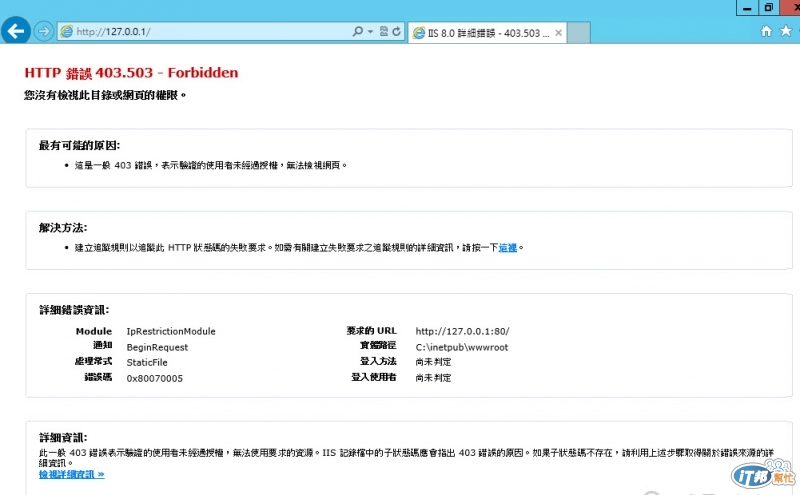Open the address bar search dropdown arrow

click(370, 32)
